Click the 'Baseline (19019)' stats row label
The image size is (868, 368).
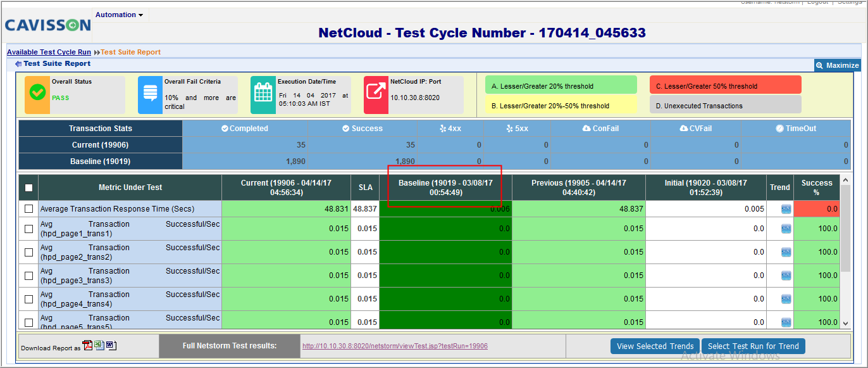point(101,162)
